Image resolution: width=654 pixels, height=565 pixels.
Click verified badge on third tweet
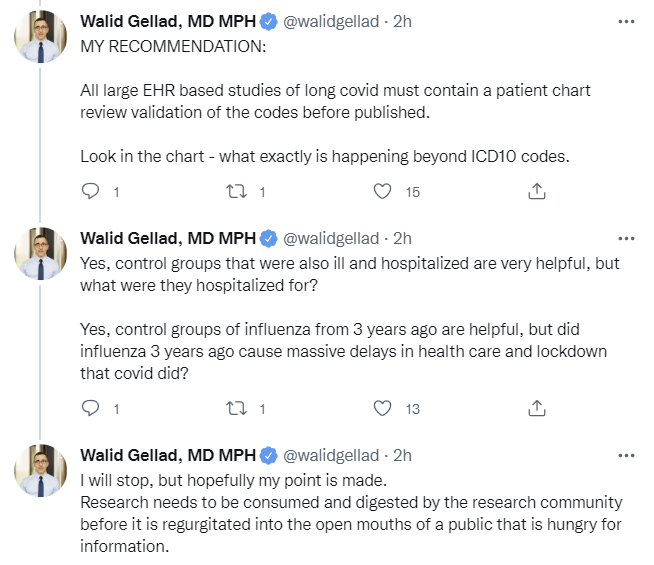pyautogui.click(x=268, y=456)
